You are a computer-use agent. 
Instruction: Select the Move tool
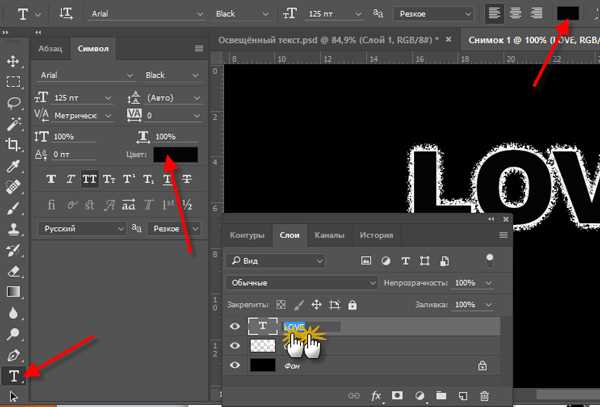click(13, 61)
